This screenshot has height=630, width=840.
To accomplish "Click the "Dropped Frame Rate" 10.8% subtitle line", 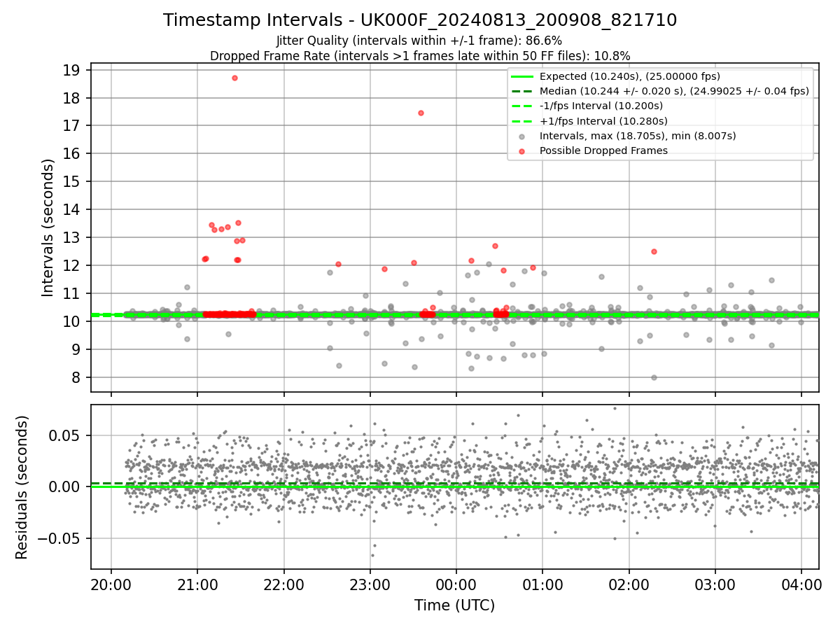I will point(420,55).
